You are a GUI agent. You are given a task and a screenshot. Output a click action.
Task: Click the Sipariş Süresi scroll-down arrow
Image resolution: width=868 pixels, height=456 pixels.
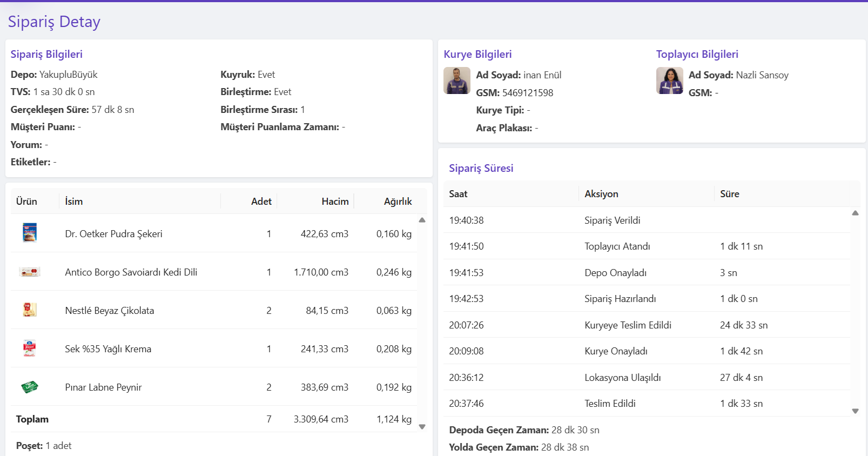tap(856, 411)
